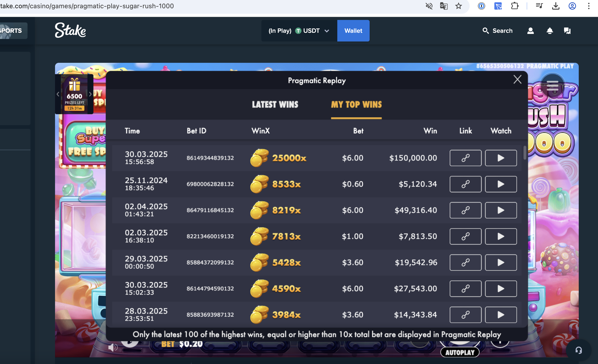
Task: Open the browser extensions puzzle icon
Action: pos(515,6)
